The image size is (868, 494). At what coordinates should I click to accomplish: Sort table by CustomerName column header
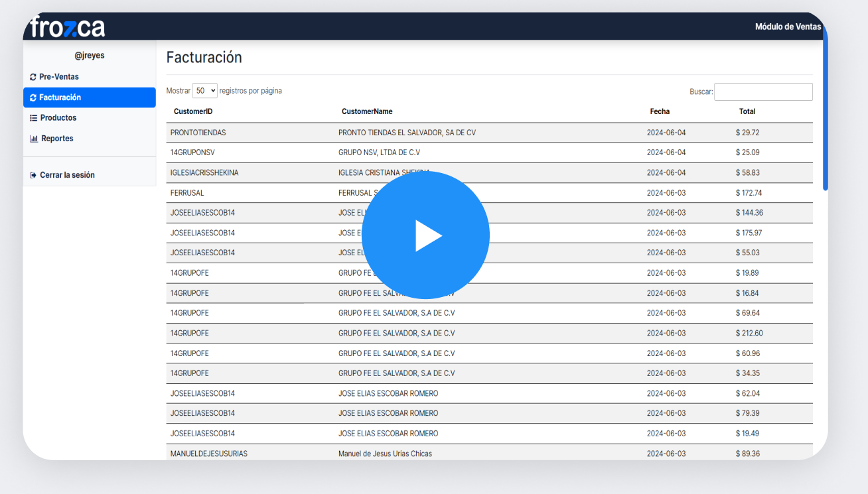pos(367,111)
